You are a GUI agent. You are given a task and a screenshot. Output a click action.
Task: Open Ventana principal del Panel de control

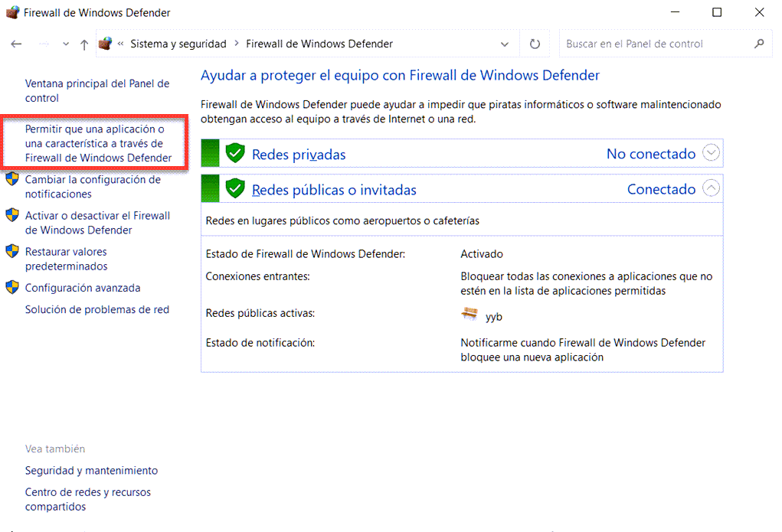(x=97, y=91)
